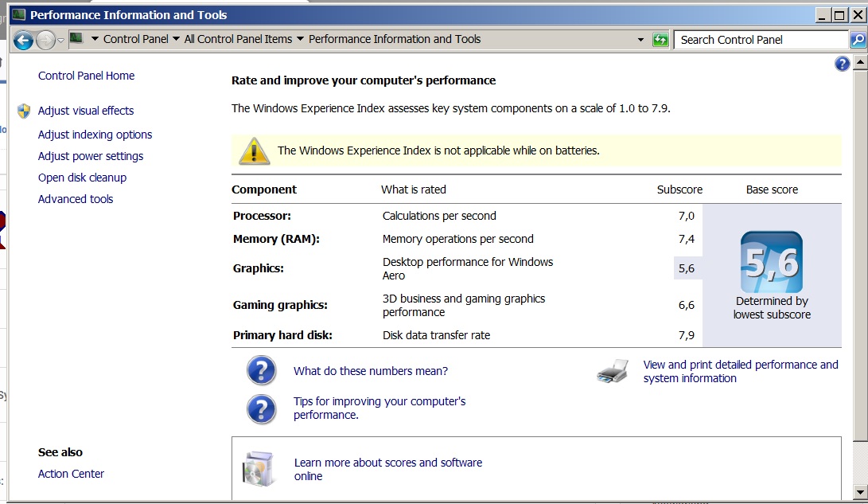Click the software box icon near Learn more
Screen dimensions: 868x504
coord(259,469)
